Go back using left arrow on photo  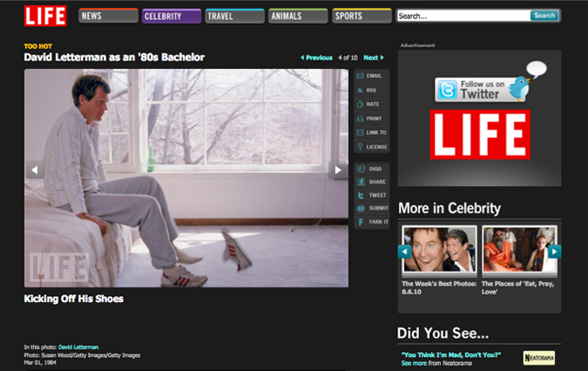[x=35, y=171]
